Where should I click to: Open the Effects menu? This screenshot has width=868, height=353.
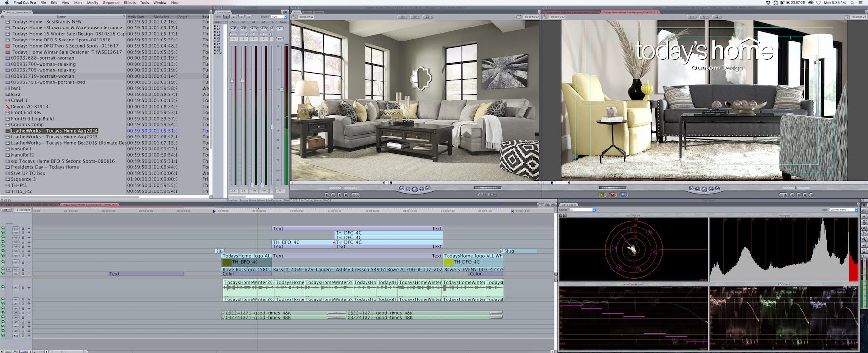click(x=130, y=2)
